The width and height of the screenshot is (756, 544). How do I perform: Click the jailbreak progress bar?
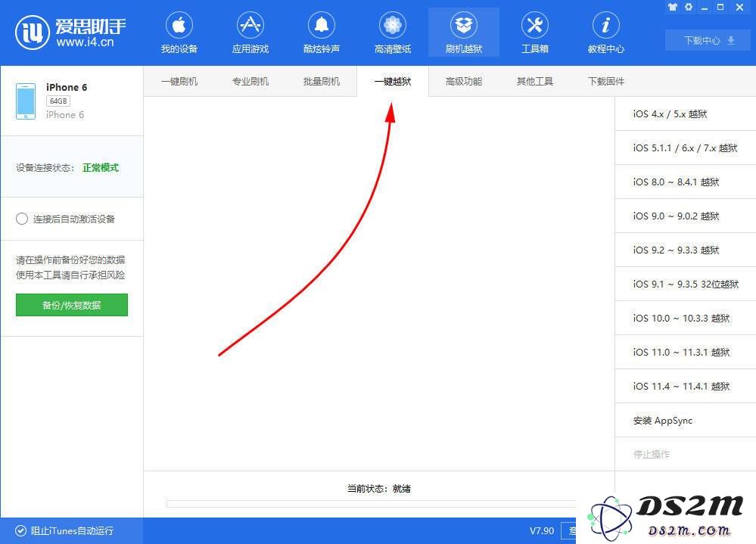click(x=372, y=504)
